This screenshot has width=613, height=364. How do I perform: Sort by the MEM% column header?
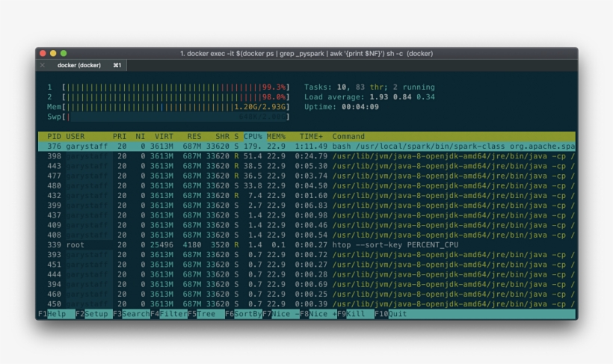pos(276,137)
